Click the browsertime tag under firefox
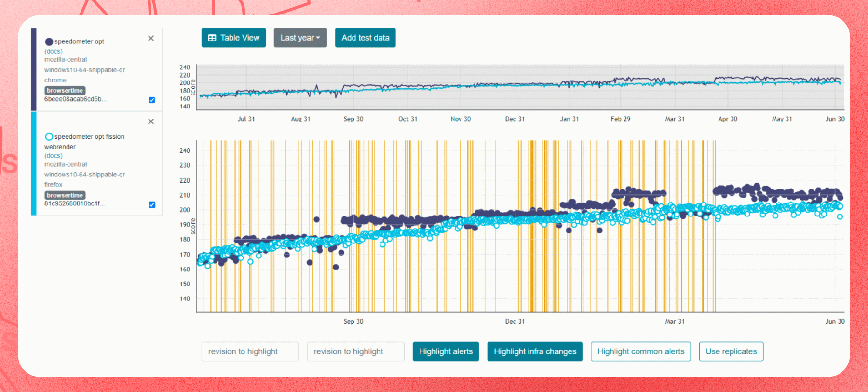Viewport: 868px width, 392px height. click(65, 195)
